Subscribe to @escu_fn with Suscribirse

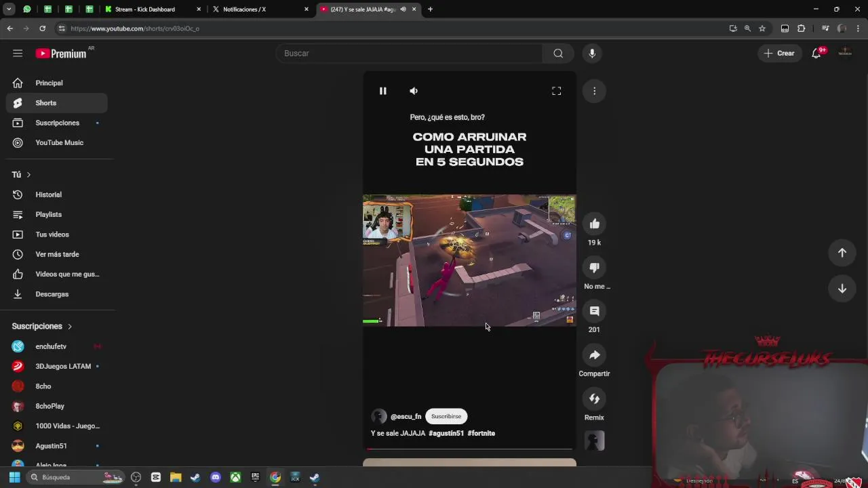point(446,416)
